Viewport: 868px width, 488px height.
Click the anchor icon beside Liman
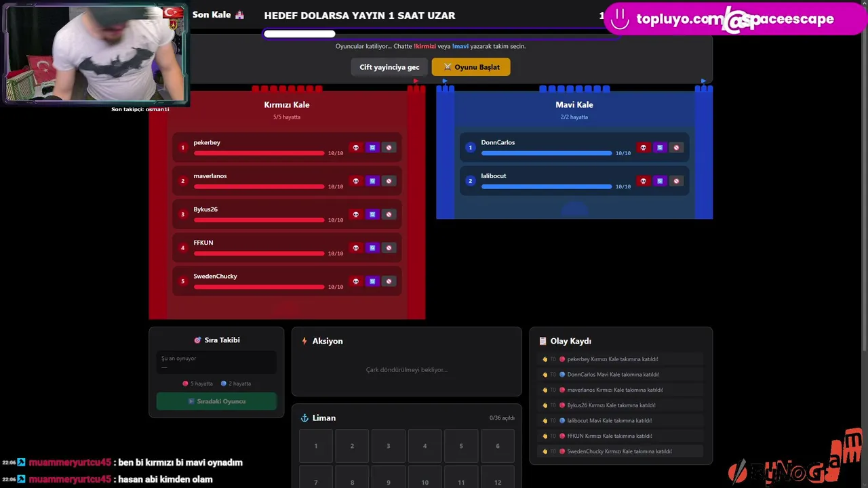coord(304,418)
